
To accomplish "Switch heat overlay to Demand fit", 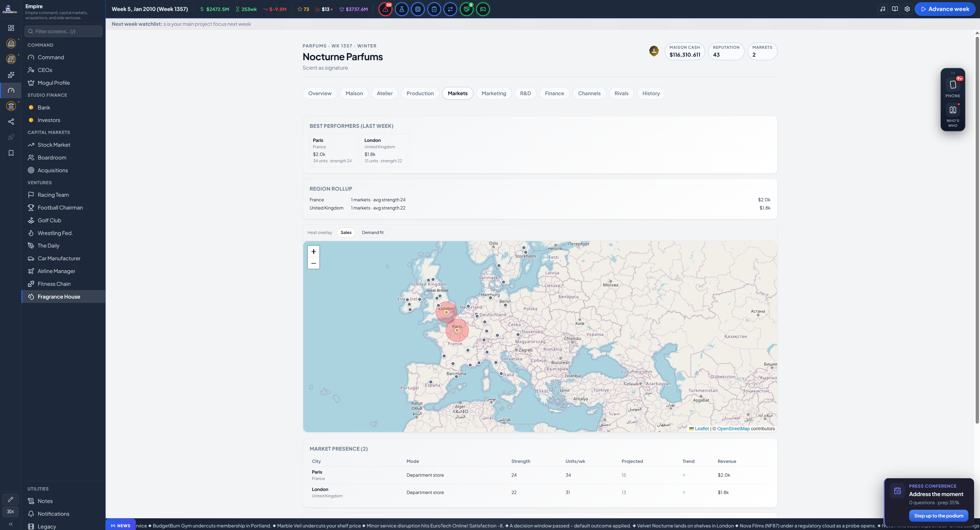I will 372,233.
